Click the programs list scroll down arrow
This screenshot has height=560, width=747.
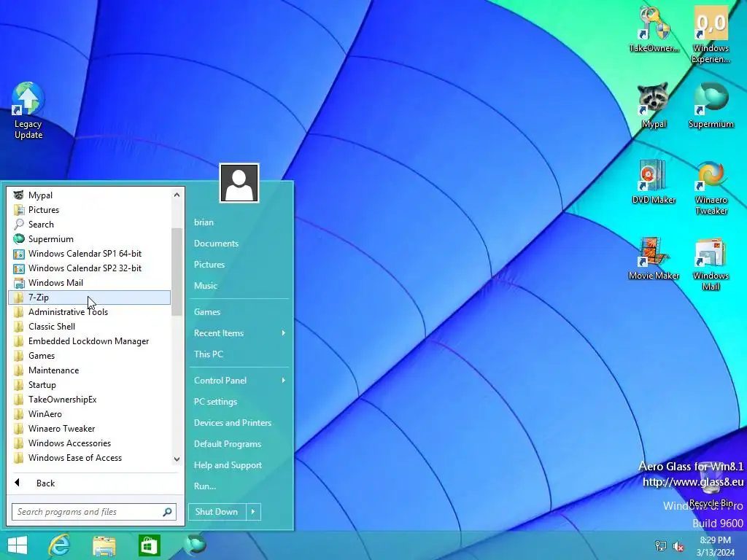[177, 459]
